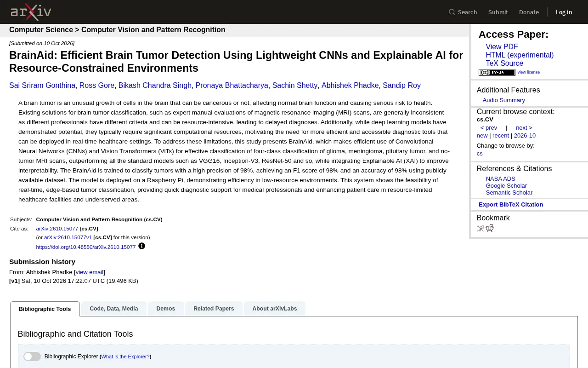This screenshot has height=368, width=588.
Task: Open author Sai Sriram Gonthina
Action: tap(42, 86)
